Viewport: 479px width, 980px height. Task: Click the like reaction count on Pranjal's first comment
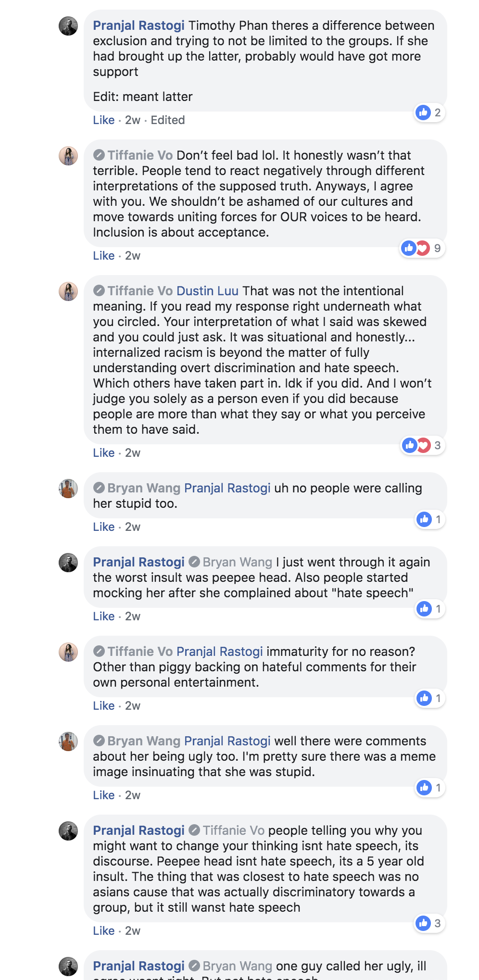click(429, 113)
